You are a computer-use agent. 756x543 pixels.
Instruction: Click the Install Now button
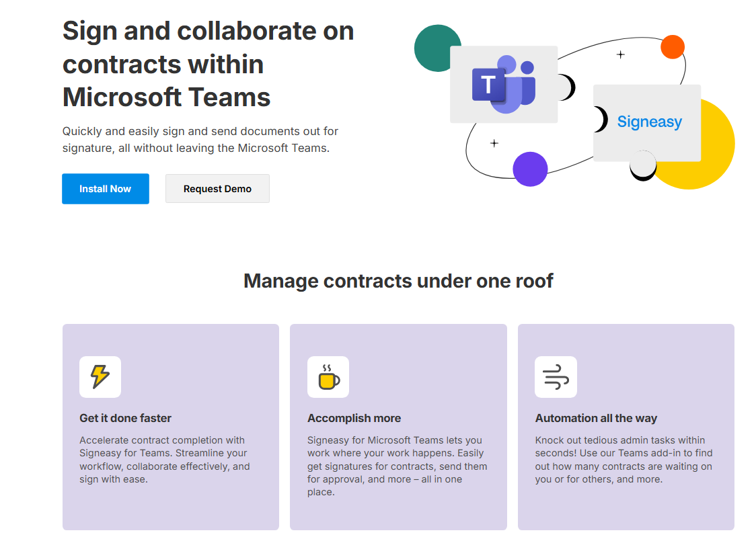(105, 189)
